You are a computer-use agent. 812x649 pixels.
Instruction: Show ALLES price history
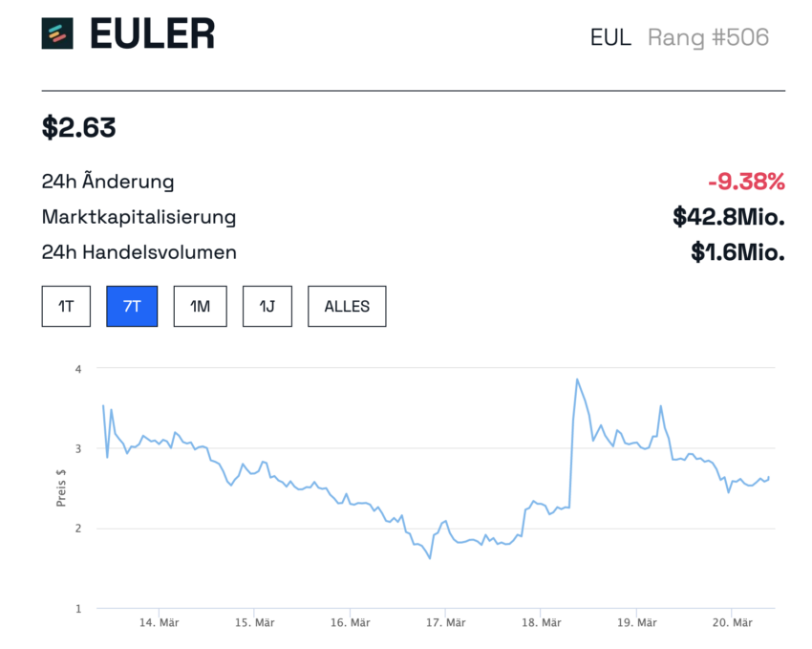pyautogui.click(x=347, y=306)
